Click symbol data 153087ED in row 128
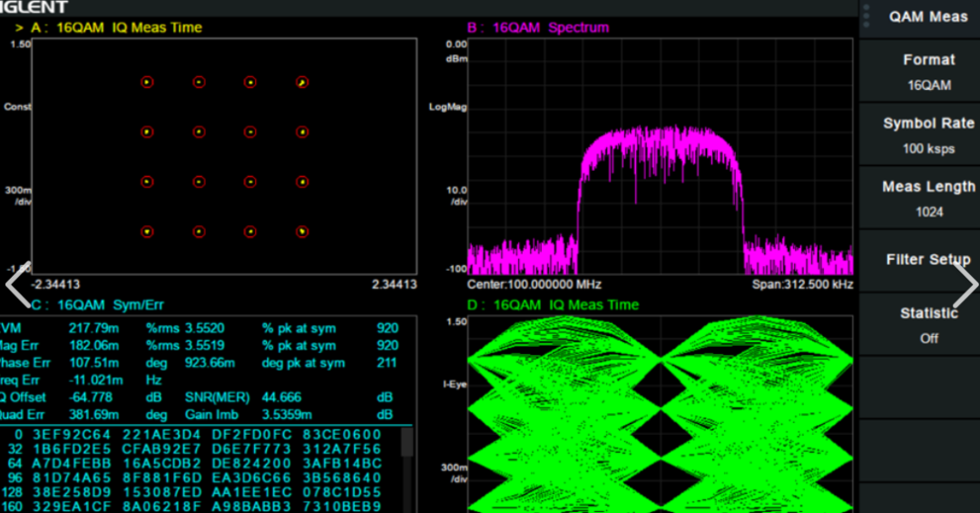This screenshot has height=513, width=980. click(162, 492)
